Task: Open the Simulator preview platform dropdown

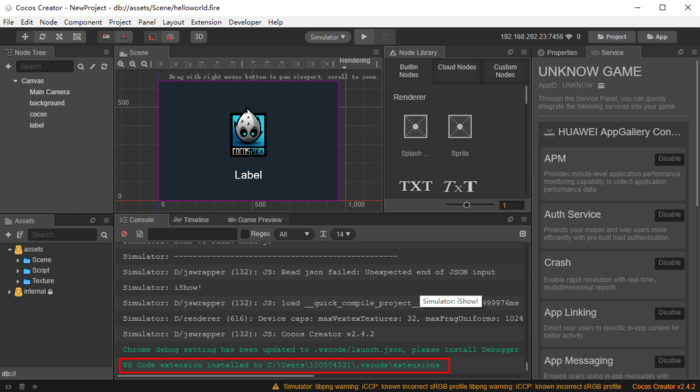Action: [328, 37]
